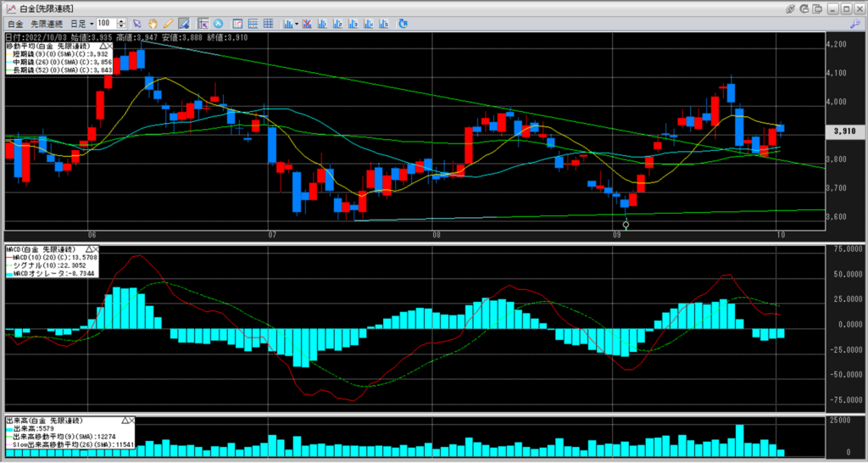This screenshot has width=868, height=463.
Task: Toggle horizontal grid lines icon
Action: pos(253,24)
